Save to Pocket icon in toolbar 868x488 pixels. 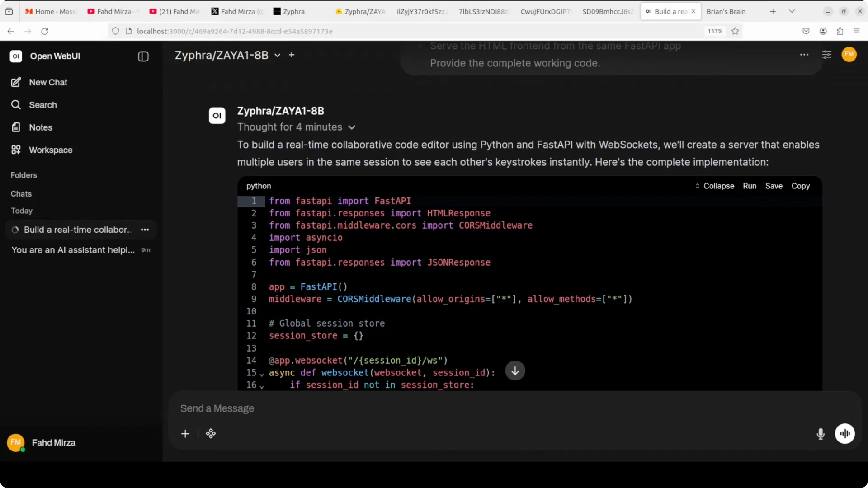(806, 31)
